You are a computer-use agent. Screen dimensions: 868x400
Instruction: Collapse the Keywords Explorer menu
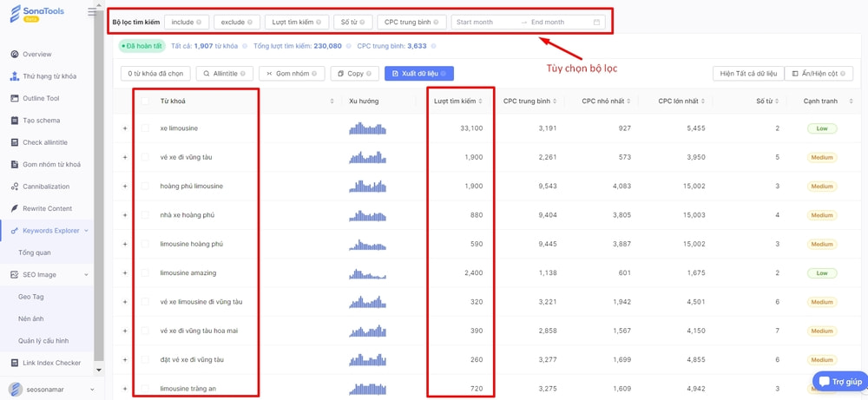coord(86,231)
